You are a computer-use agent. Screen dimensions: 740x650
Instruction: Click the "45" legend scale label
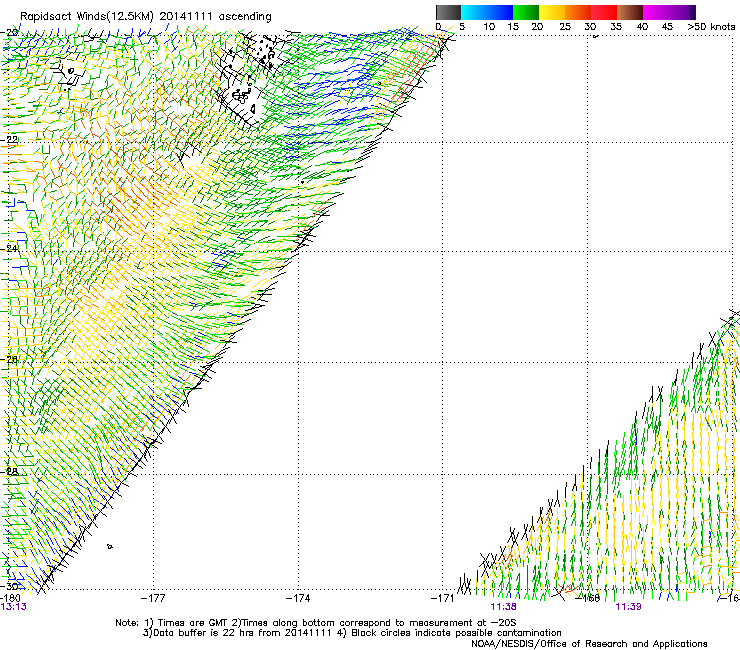pyautogui.click(x=667, y=27)
